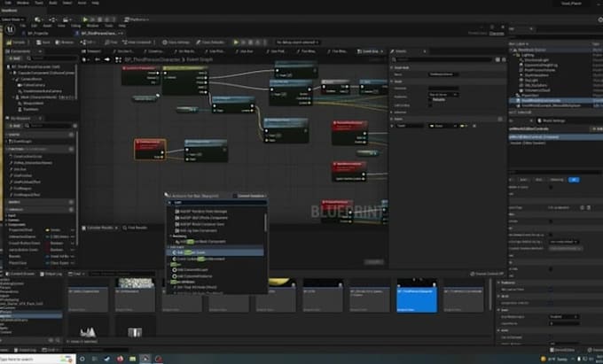Open Details panel property matrix grid icon
Screen dimensions: 603x364
tap(497, 60)
